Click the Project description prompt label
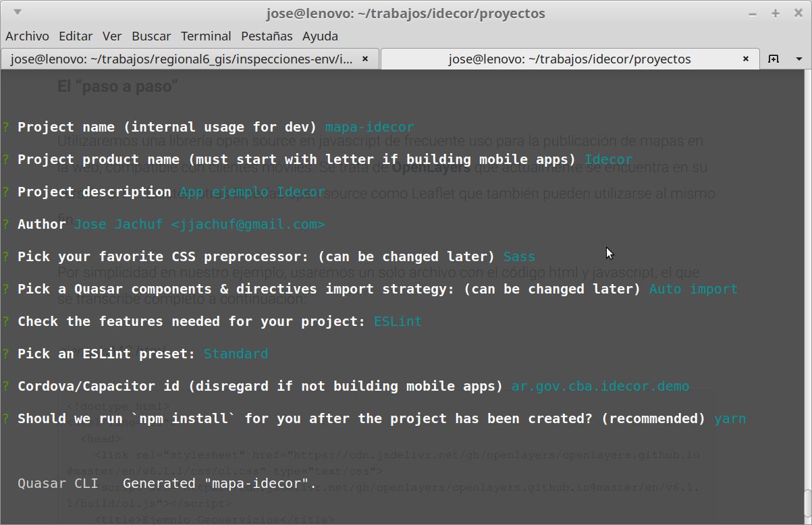The height and width of the screenshot is (525, 812). pos(94,192)
